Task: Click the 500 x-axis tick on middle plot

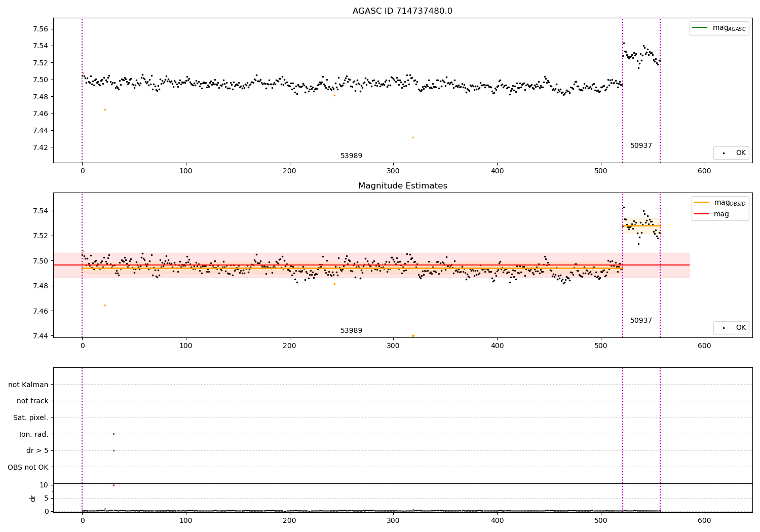Action: tap(601, 346)
